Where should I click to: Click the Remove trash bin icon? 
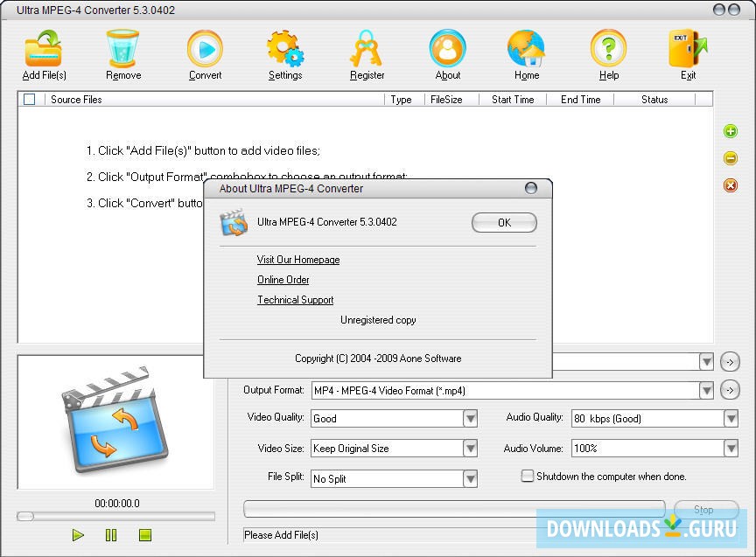point(122,48)
